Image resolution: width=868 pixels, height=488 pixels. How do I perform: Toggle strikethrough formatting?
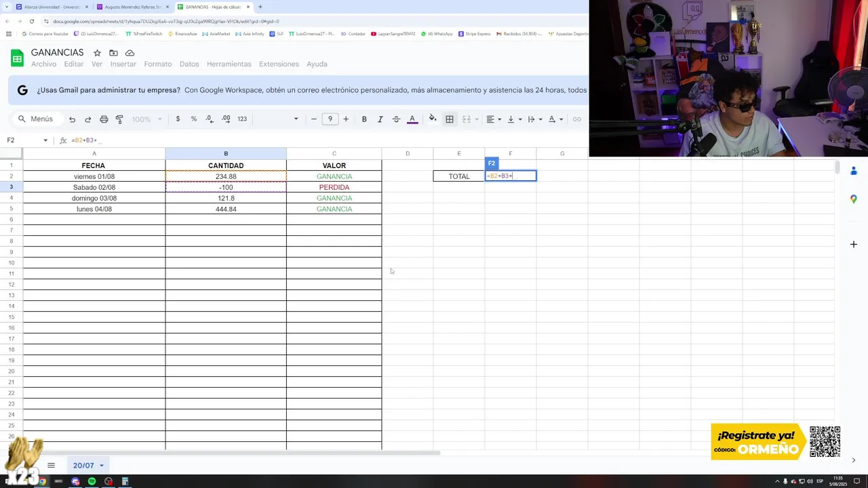396,119
